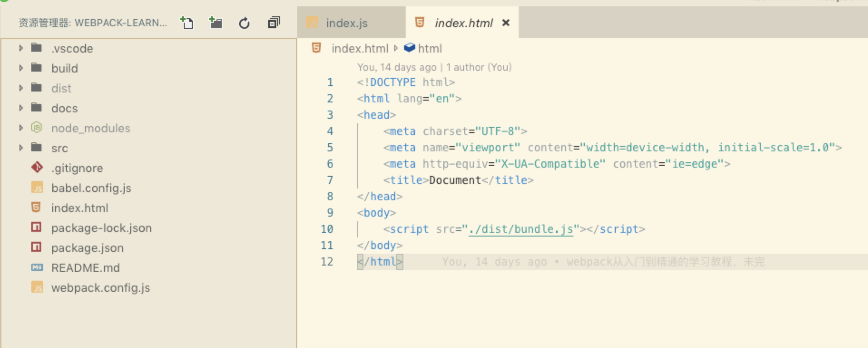
Task: Click the closing body tag on line 11
Action: click(380, 246)
